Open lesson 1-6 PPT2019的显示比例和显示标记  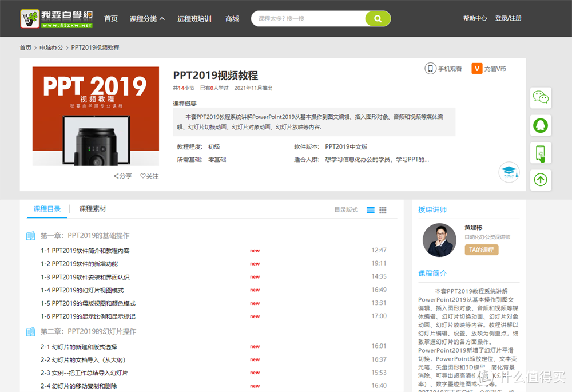point(88,316)
